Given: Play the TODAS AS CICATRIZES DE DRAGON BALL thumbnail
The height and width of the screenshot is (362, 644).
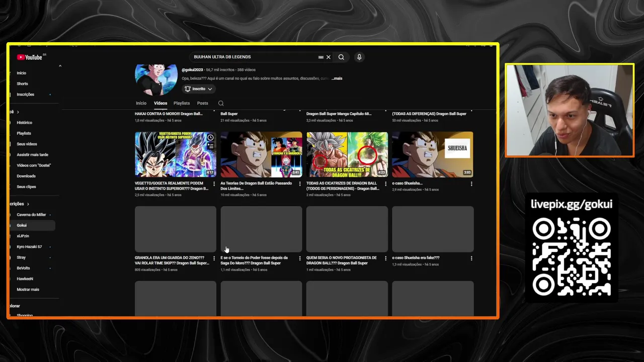Looking at the screenshot, I should (x=347, y=154).
